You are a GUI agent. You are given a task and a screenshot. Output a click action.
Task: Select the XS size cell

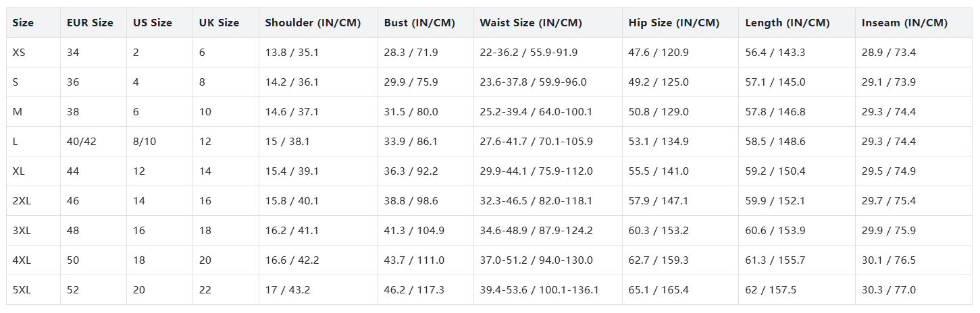[19, 53]
